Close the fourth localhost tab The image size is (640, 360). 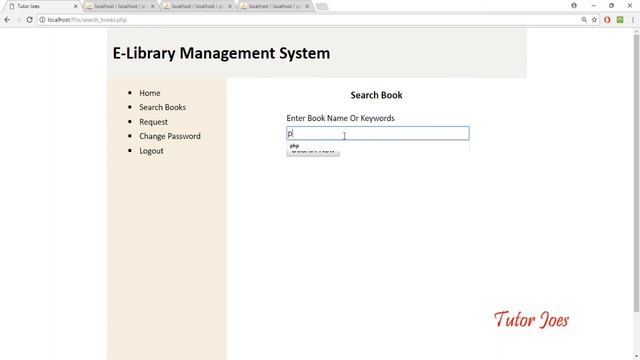coord(307,7)
